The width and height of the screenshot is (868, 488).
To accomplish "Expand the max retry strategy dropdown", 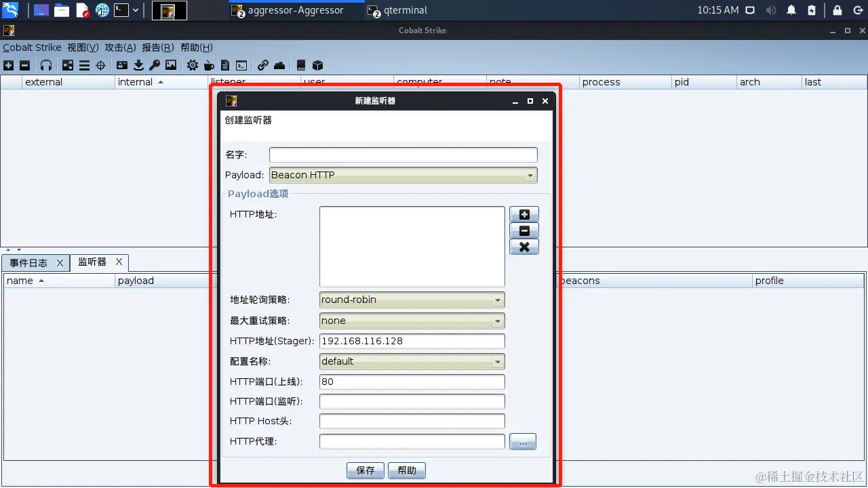I will (x=412, y=321).
